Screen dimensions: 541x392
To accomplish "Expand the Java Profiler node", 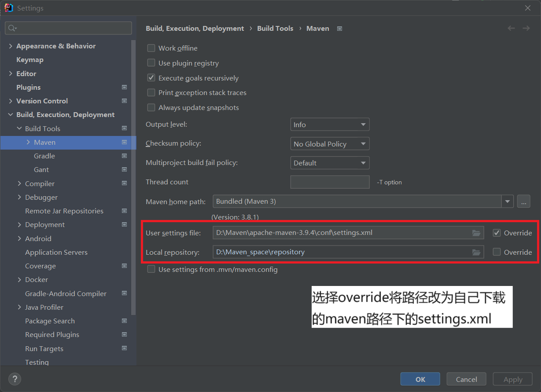I will pos(19,307).
